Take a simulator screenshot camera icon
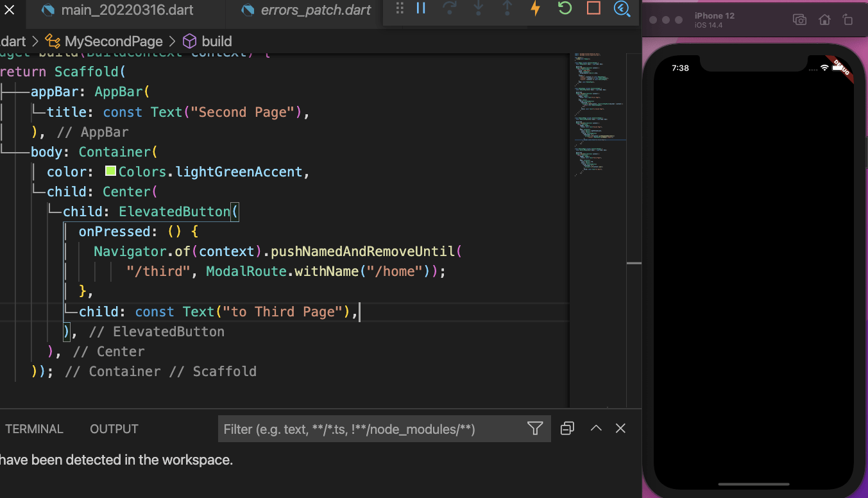This screenshot has width=868, height=498. [x=799, y=20]
